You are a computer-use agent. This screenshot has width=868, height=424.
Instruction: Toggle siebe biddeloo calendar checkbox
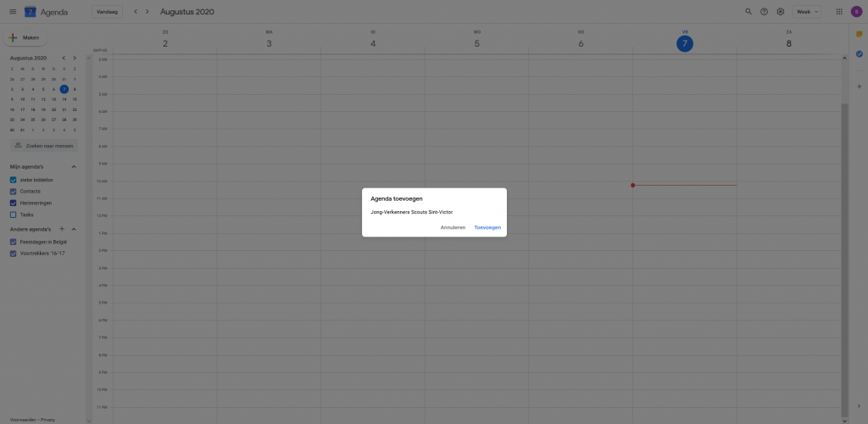pyautogui.click(x=14, y=180)
